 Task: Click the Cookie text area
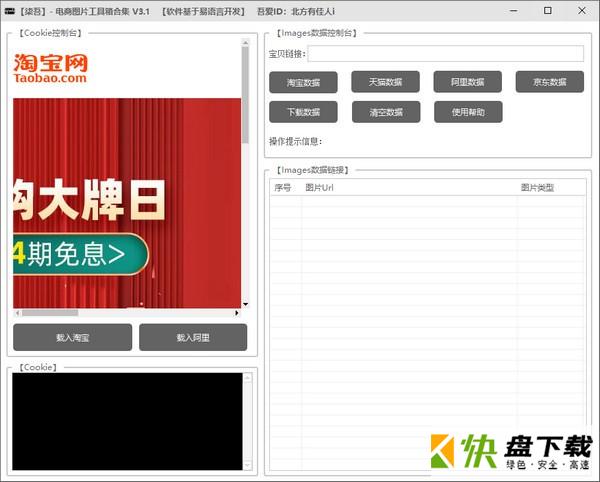pos(127,422)
